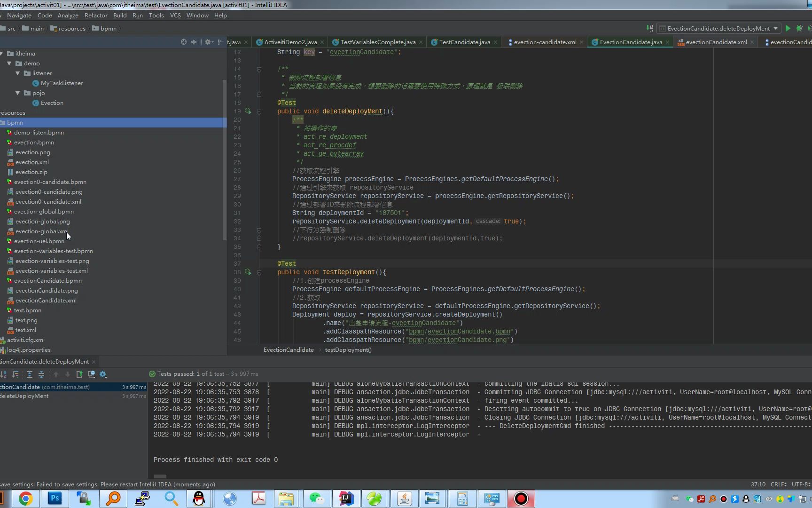Collapse the listener folder in tree
812x508 pixels.
pyautogui.click(x=18, y=73)
